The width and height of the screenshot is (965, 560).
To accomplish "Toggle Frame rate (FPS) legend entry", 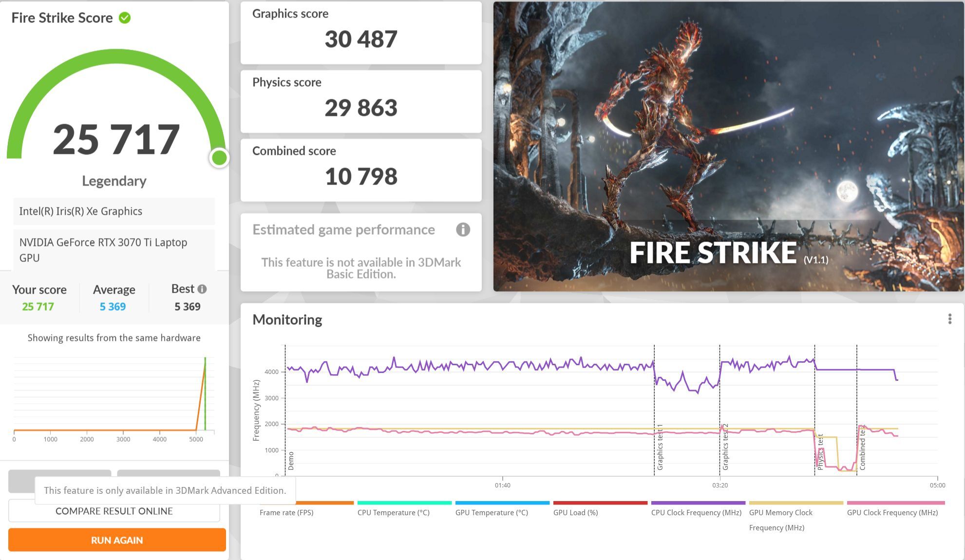I will 306,509.
